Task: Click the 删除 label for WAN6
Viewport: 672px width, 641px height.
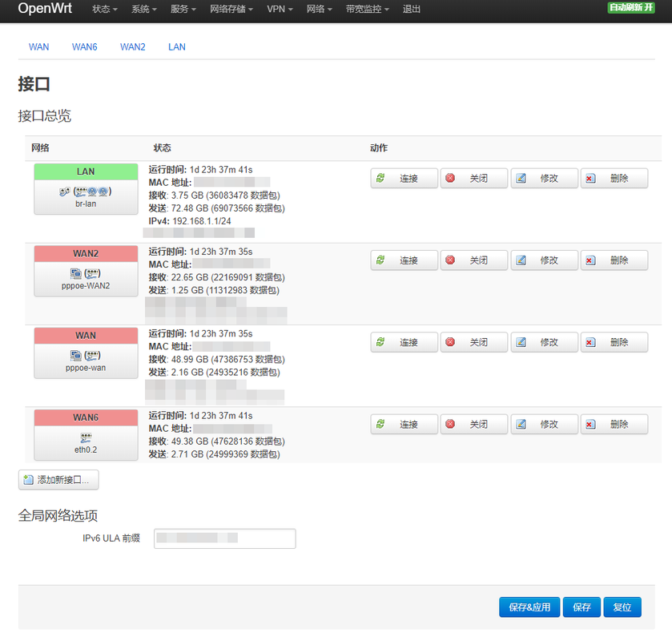Action: coord(619,424)
